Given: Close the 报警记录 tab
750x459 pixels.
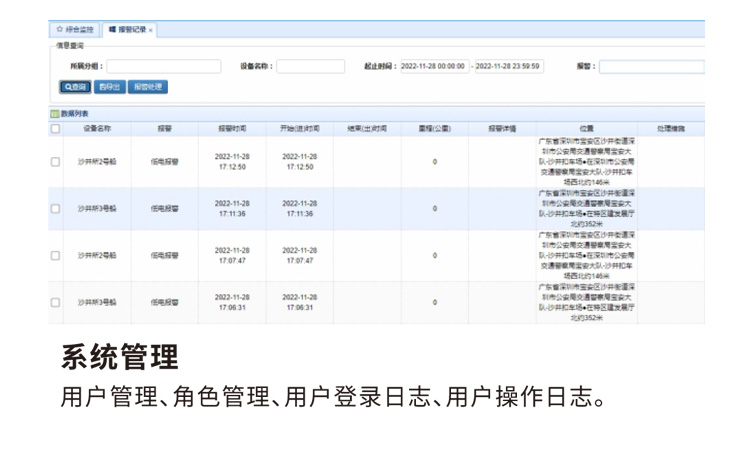Looking at the screenshot, I should tap(151, 31).
